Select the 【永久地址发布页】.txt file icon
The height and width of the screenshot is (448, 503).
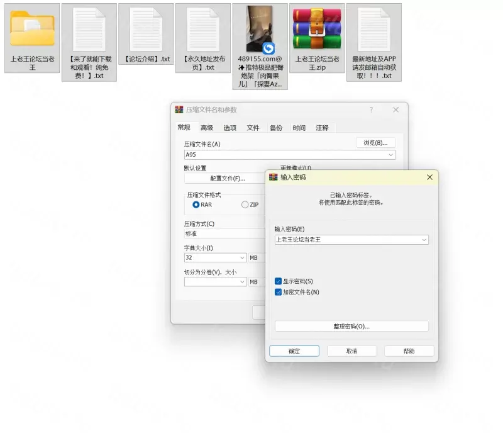click(203, 29)
